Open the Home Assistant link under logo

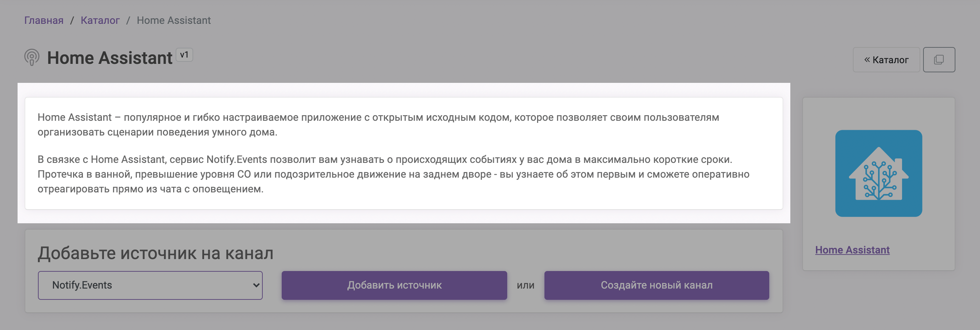pyautogui.click(x=852, y=250)
